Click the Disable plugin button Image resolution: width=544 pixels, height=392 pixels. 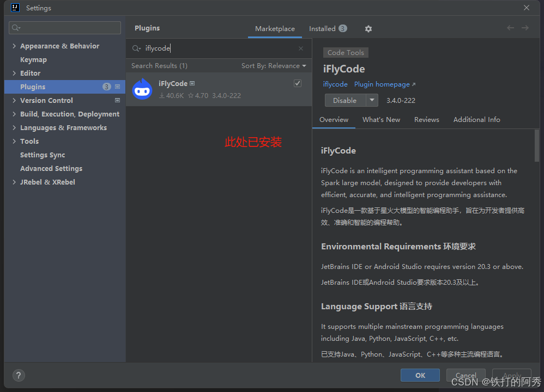(345, 100)
